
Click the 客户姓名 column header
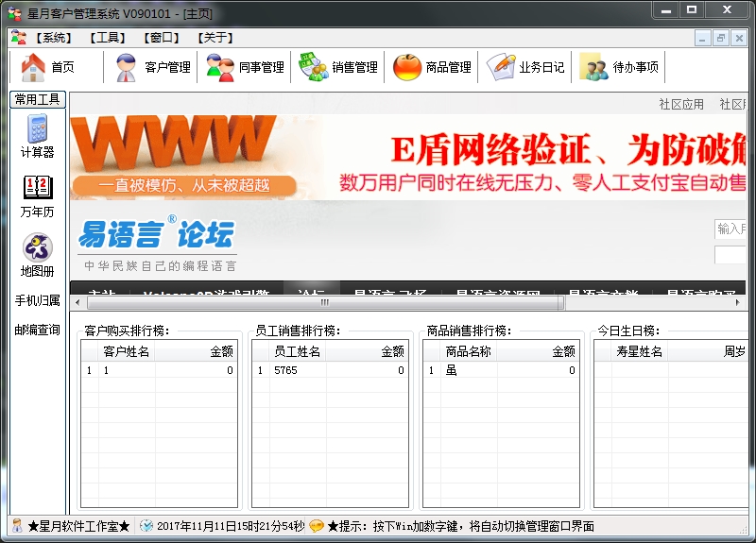[x=126, y=351]
